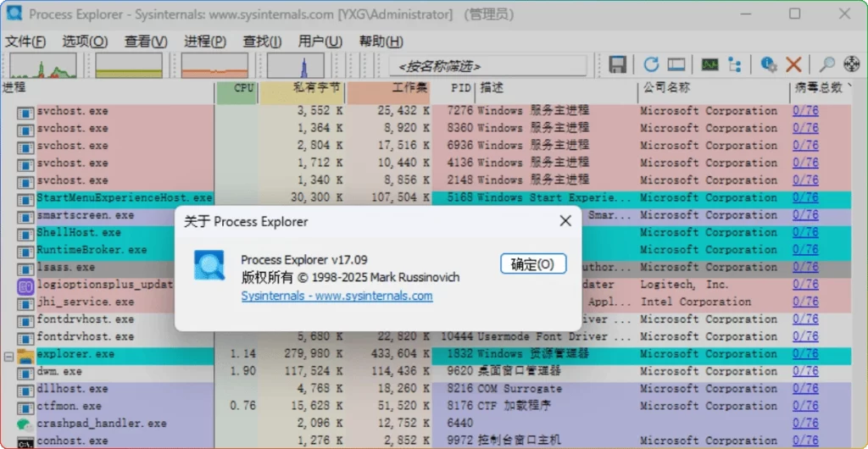
Task: Toggle the process tree view icon
Action: tap(735, 65)
